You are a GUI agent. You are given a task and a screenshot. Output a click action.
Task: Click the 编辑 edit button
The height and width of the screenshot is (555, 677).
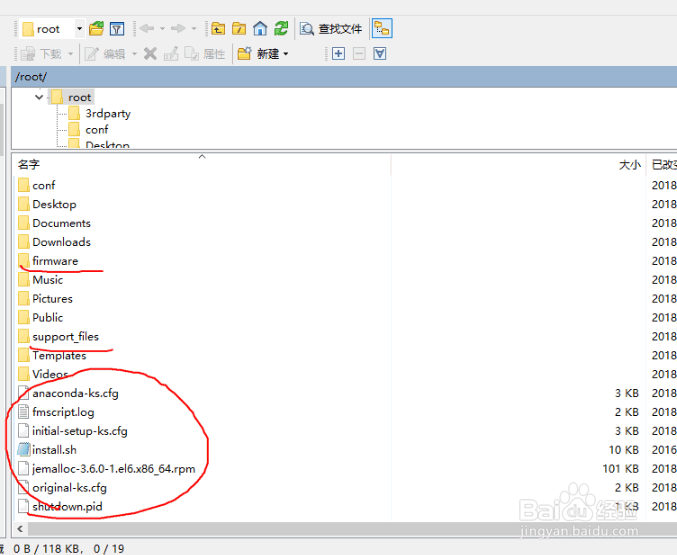105,54
